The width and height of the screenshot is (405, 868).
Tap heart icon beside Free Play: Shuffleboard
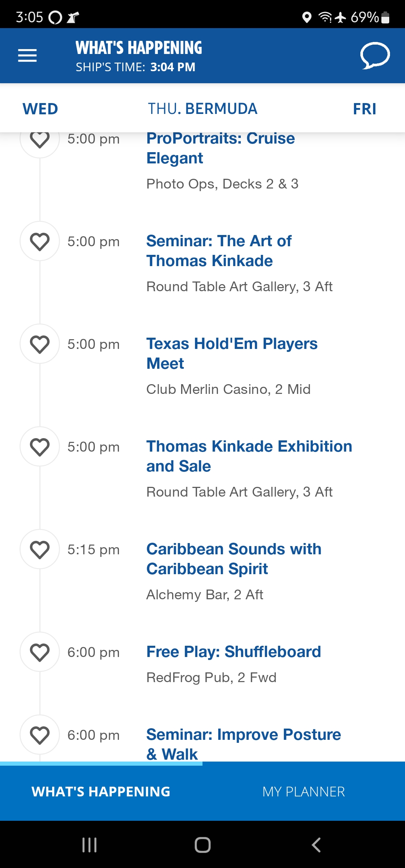pos(40,652)
